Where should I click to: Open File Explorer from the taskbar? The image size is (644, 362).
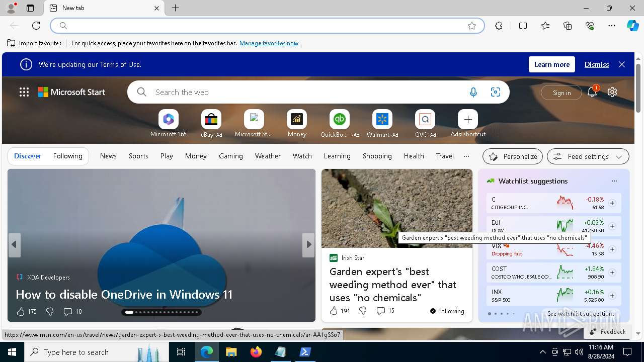(231, 352)
